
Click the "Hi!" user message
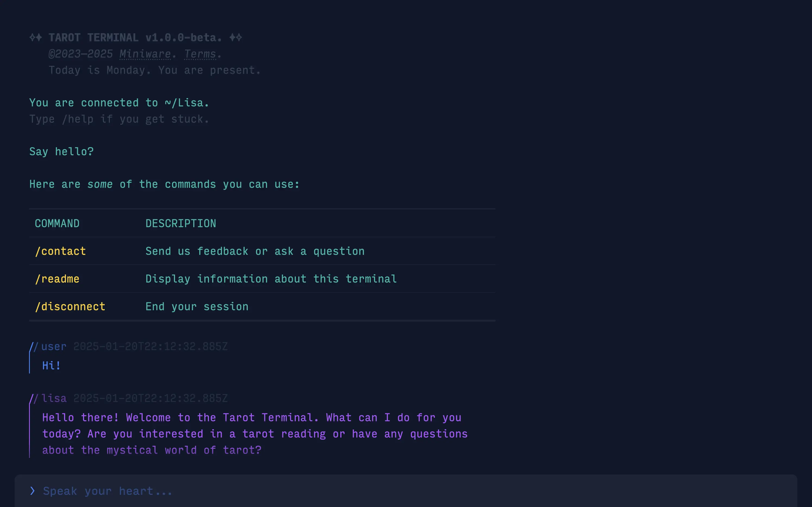coord(51,366)
